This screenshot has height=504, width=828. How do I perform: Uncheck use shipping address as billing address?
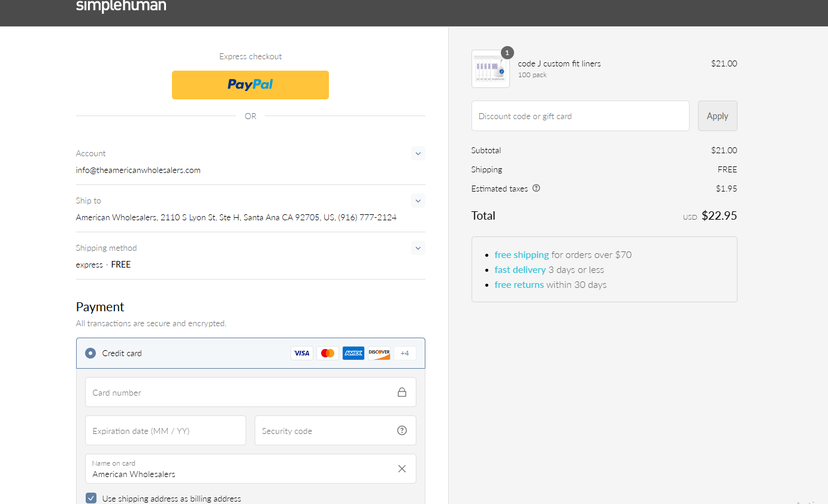tap(91, 498)
